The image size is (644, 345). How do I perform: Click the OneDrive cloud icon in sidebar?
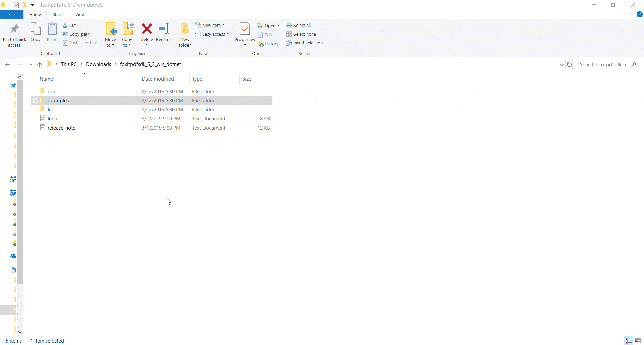13,256
